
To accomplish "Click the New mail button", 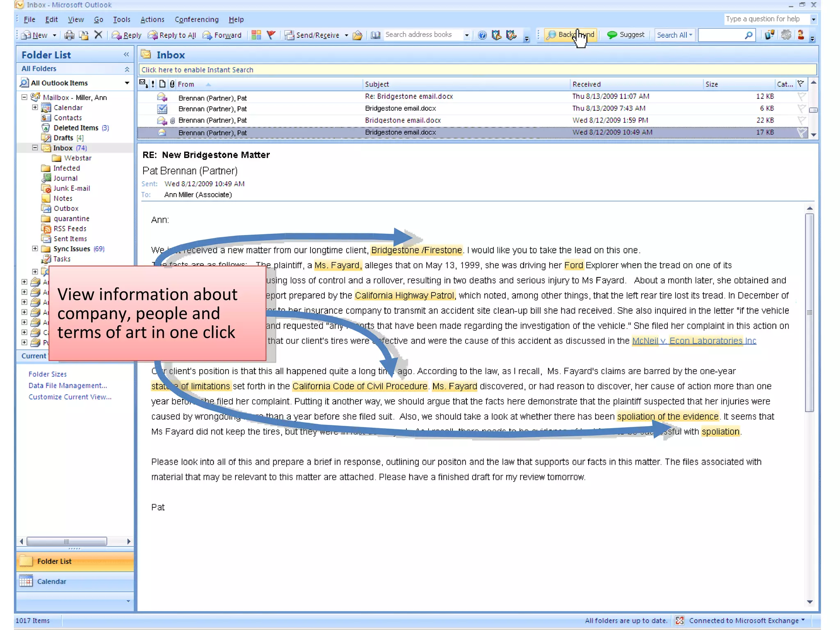I will [34, 35].
